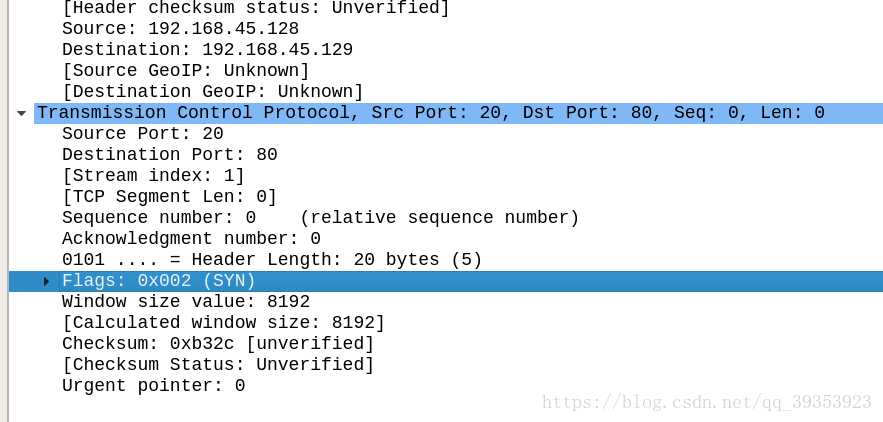Image resolution: width=883 pixels, height=422 pixels.
Task: Select the Source Port: 20 field
Action: (142, 134)
